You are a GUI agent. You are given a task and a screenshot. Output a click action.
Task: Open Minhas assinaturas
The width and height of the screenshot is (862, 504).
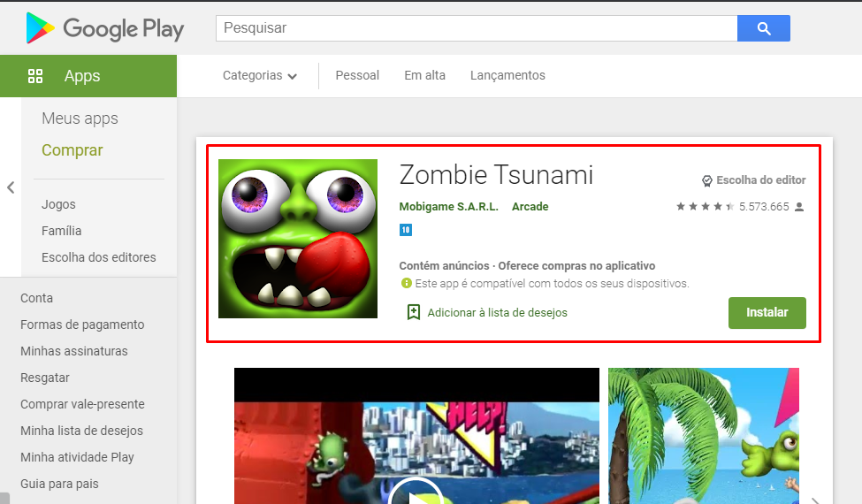[x=74, y=351]
